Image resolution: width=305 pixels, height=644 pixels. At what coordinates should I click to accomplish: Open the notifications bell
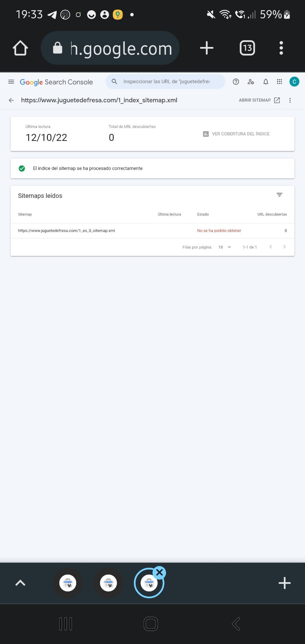pyautogui.click(x=266, y=82)
